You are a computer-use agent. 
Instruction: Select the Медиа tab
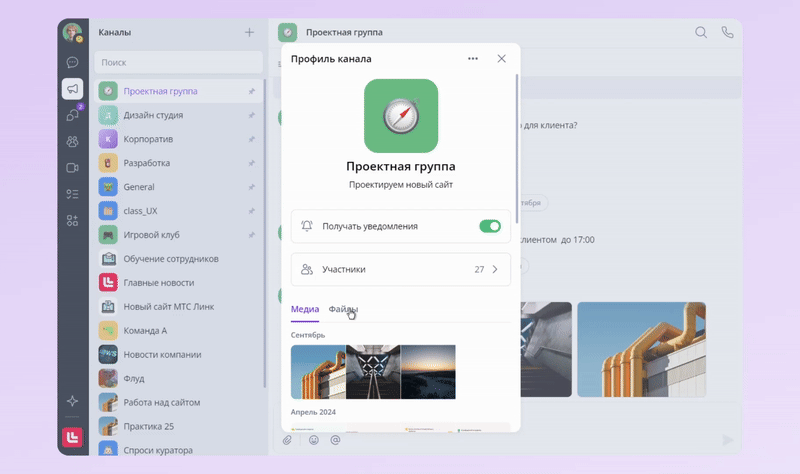305,310
